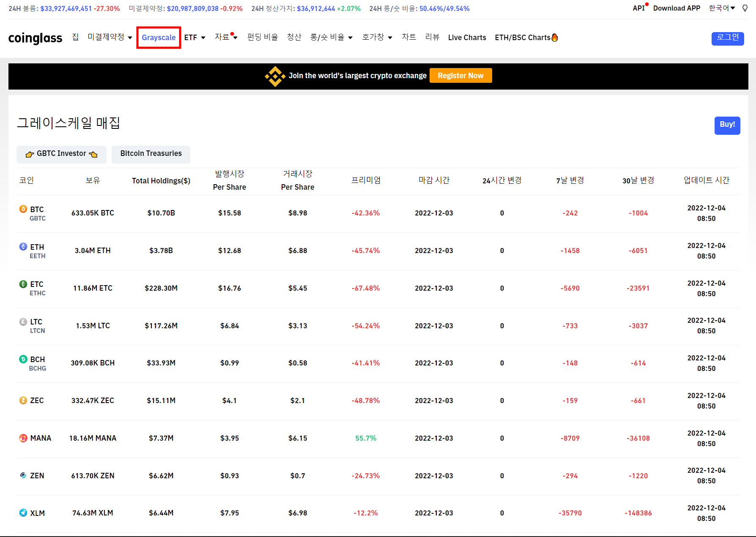
Task: Open the Download APP link
Action: pos(677,8)
